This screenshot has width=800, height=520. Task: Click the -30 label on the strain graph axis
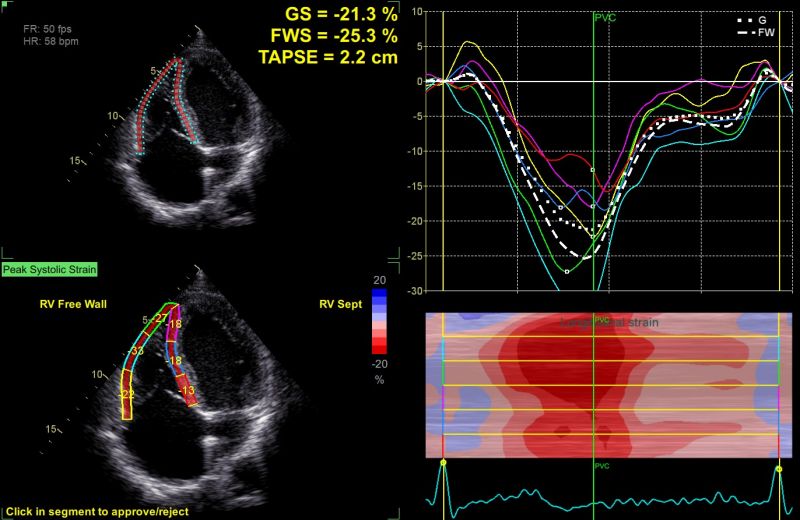(x=414, y=291)
